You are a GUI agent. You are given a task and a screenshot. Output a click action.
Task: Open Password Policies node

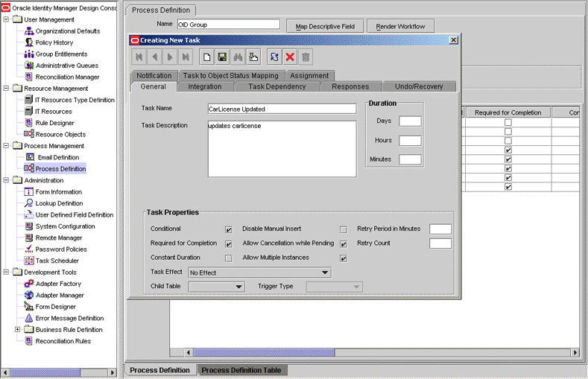pyautogui.click(x=61, y=249)
